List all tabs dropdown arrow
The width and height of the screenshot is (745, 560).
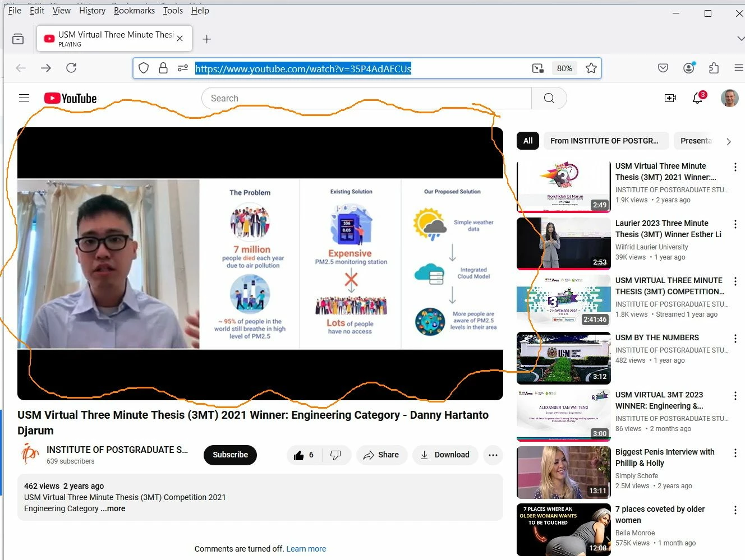(x=740, y=39)
